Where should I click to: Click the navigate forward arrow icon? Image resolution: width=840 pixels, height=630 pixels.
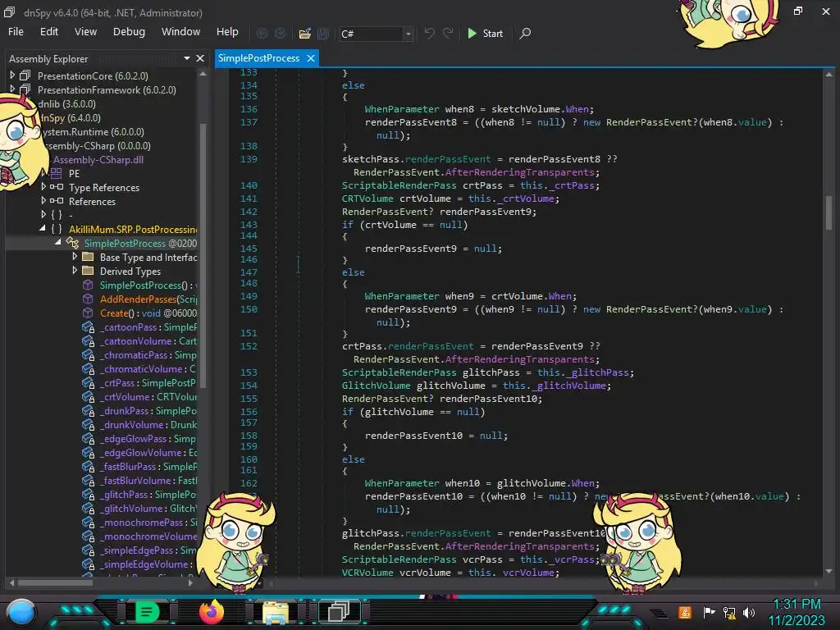[x=280, y=34]
